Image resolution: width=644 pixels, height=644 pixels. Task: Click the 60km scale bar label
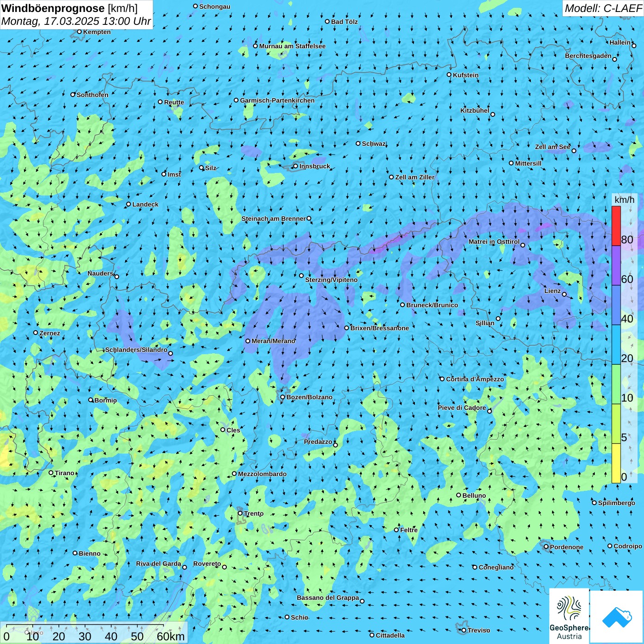coord(171,636)
